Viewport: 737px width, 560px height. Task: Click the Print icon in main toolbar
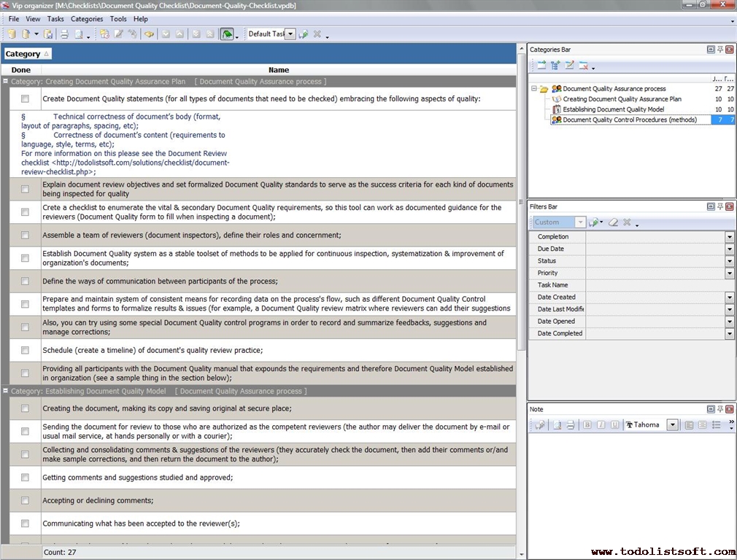click(64, 34)
